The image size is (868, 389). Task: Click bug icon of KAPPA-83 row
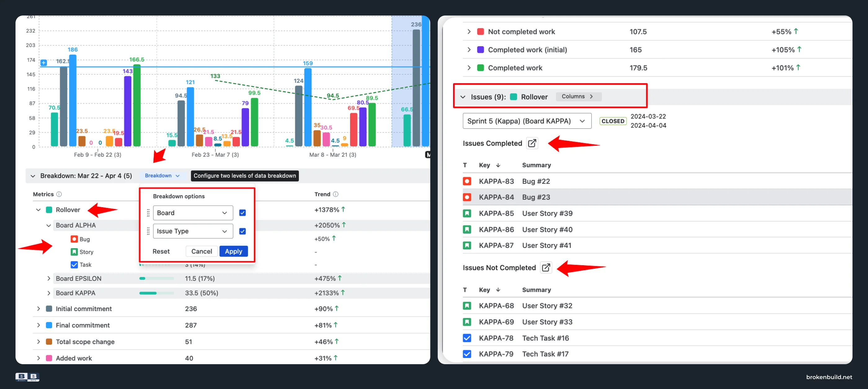click(x=467, y=181)
